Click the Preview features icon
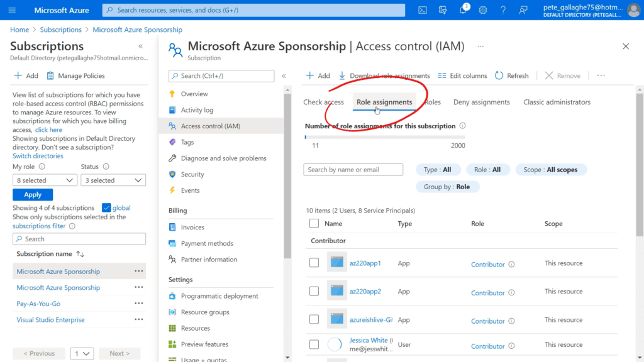This screenshot has width=644, height=362. click(x=172, y=344)
